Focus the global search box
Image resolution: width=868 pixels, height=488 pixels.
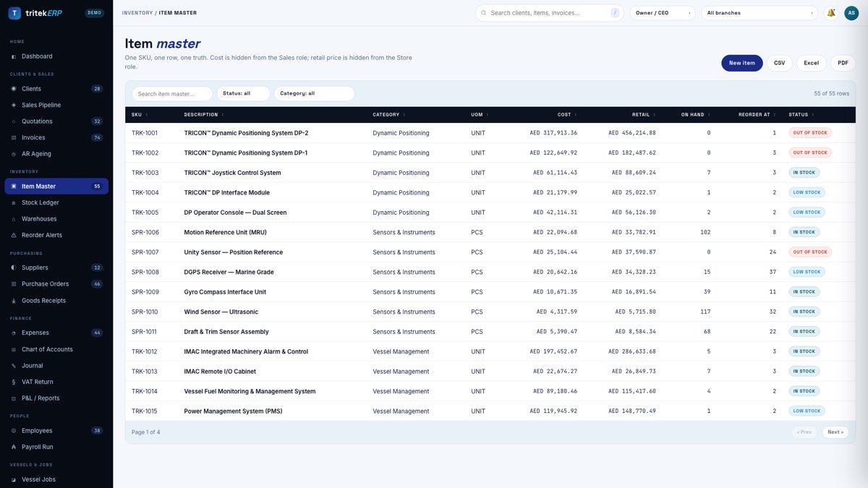click(x=550, y=13)
